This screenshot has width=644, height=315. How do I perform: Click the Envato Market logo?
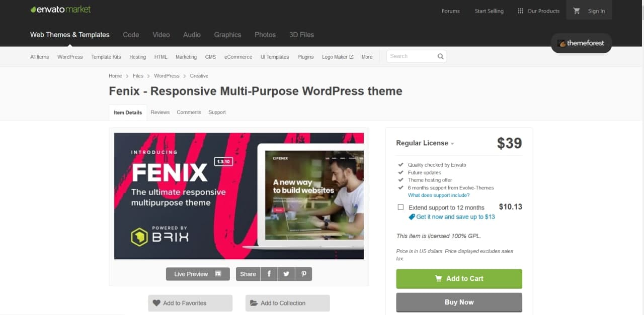click(60, 10)
